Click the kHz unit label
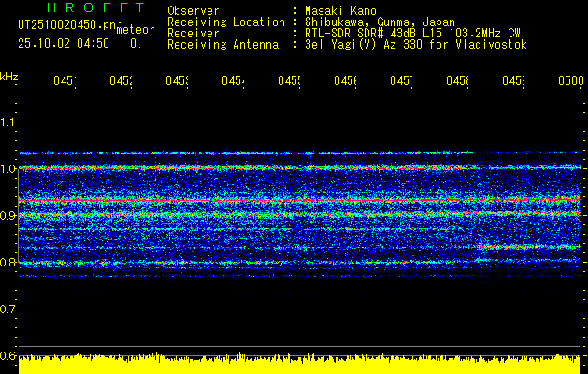The image size is (588, 374). point(9,77)
